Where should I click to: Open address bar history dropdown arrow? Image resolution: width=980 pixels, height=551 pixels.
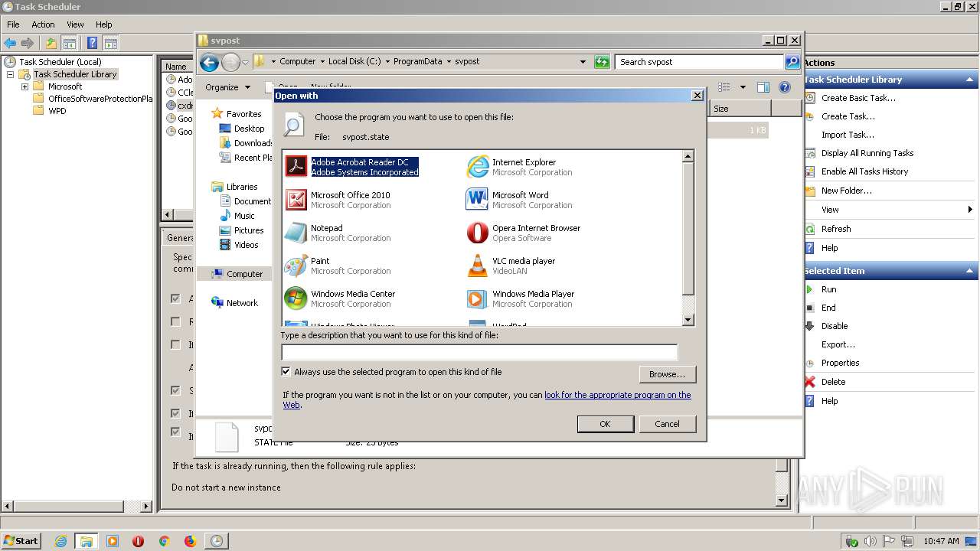pyautogui.click(x=583, y=62)
